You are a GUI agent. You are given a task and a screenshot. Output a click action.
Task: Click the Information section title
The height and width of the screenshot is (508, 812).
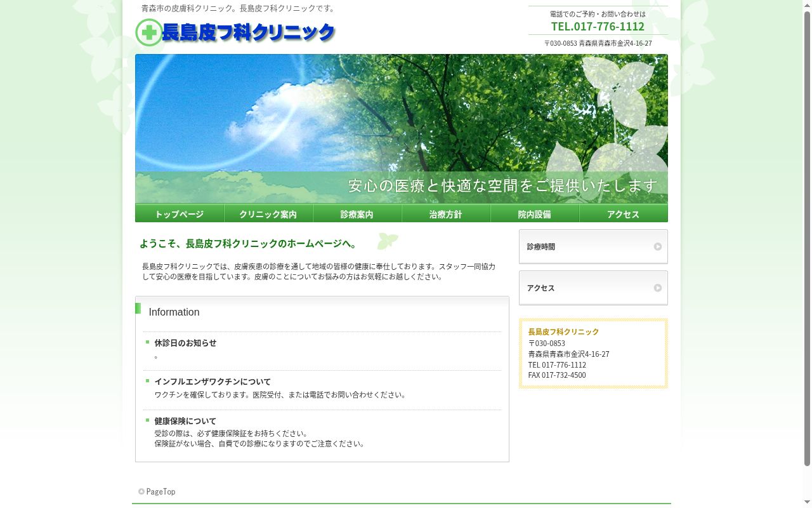174,312
